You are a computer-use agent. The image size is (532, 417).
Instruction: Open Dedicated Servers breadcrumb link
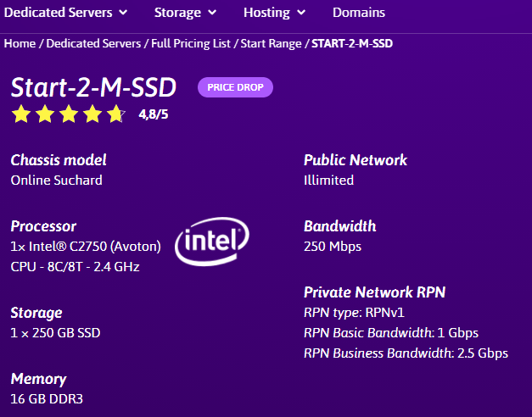pyautogui.click(x=93, y=43)
